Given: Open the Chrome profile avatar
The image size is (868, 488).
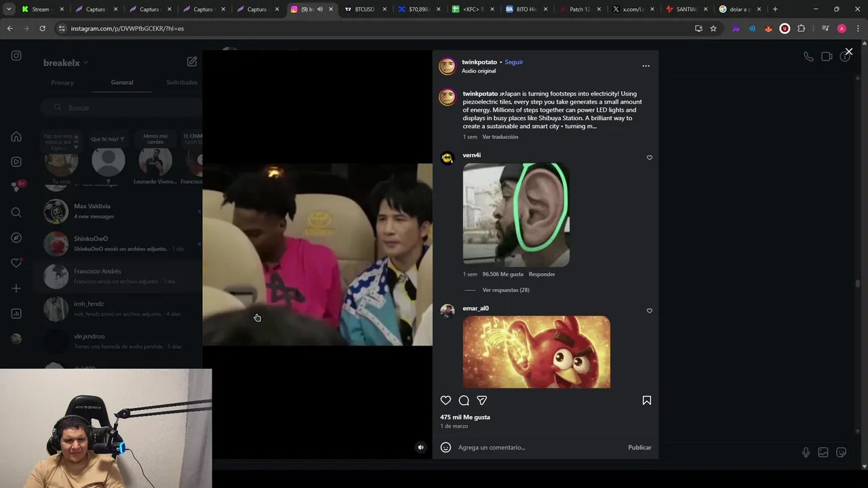Looking at the screenshot, I should point(842,28).
